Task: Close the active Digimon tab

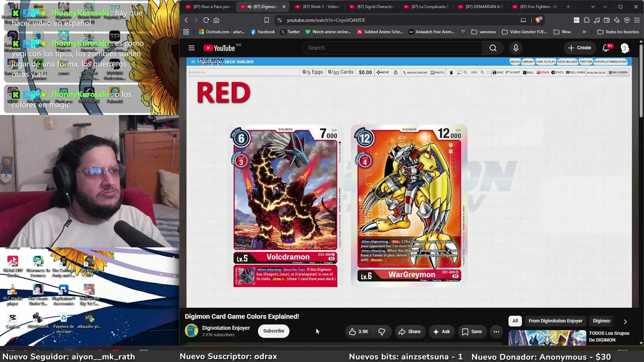Action: (284, 7)
